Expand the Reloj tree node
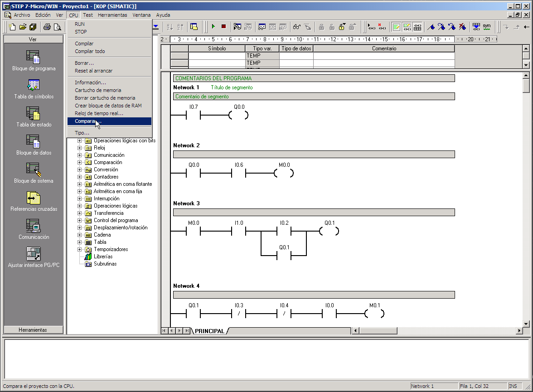This screenshot has height=392, width=533. (x=80, y=148)
